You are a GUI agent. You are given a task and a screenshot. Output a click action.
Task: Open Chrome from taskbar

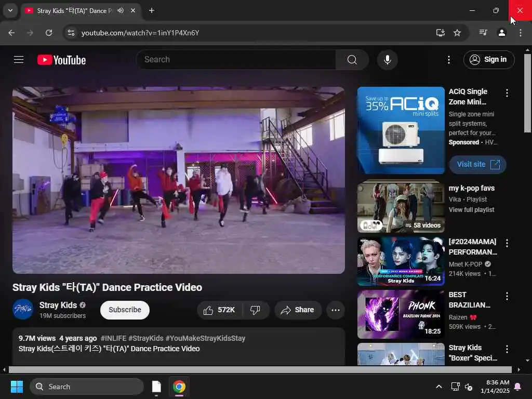(179, 387)
